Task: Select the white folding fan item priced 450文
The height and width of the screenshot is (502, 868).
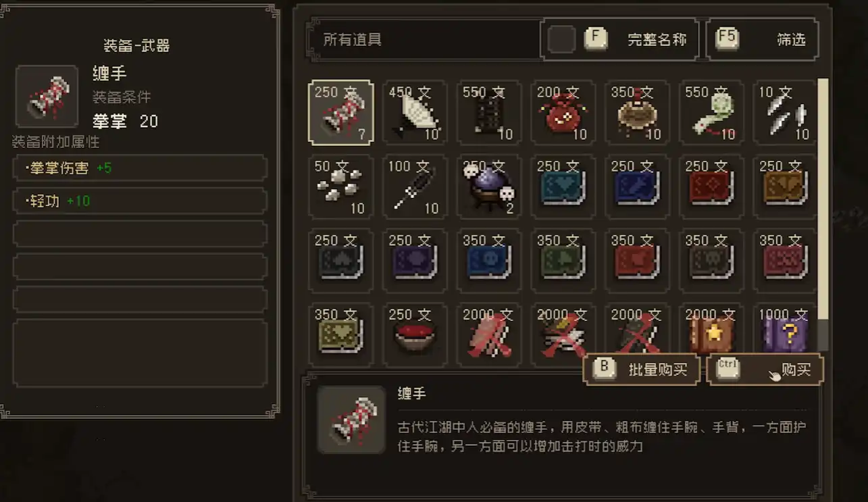Action: point(415,113)
